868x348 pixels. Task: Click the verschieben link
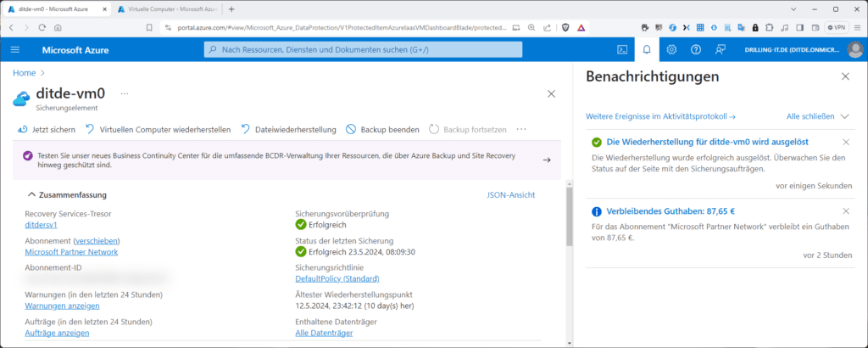pos(97,241)
